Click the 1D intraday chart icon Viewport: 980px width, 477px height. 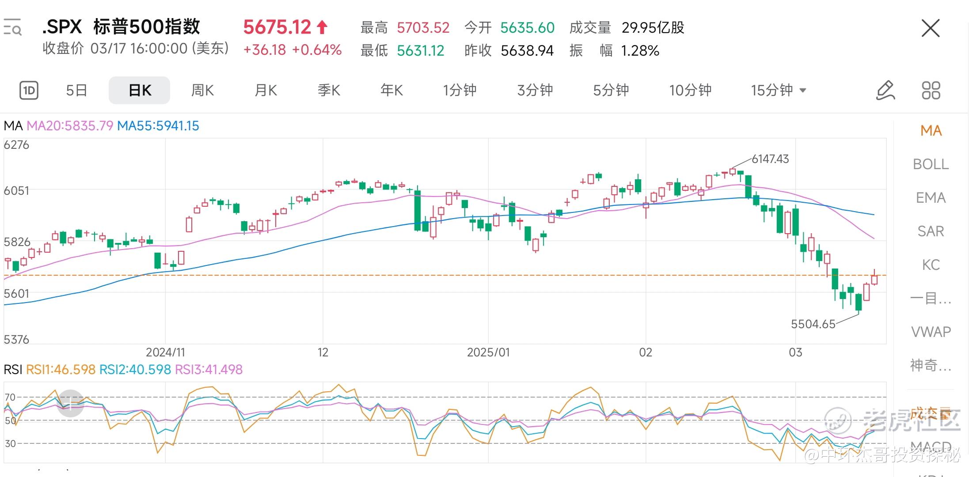pyautogui.click(x=29, y=91)
